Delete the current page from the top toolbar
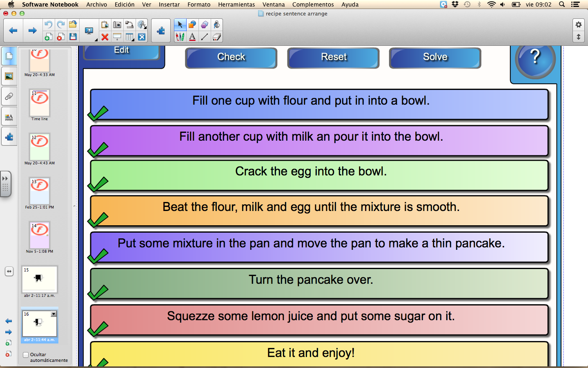This screenshot has height=368, width=588. (60, 37)
